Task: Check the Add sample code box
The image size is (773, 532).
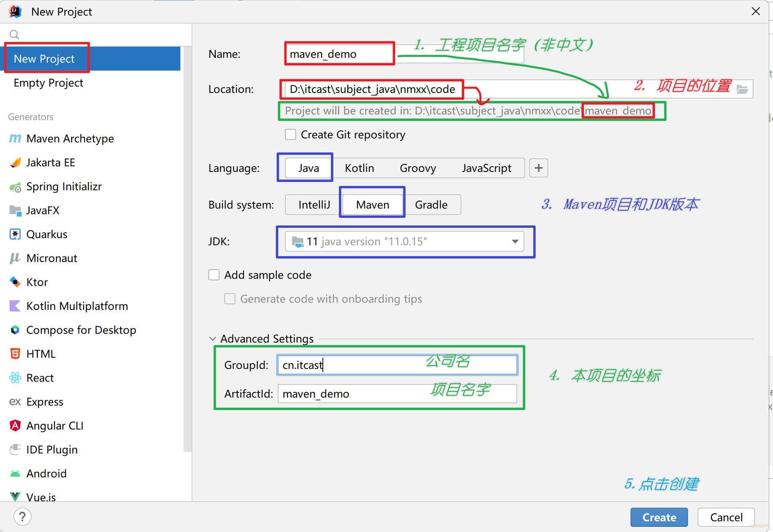Action: pos(214,275)
